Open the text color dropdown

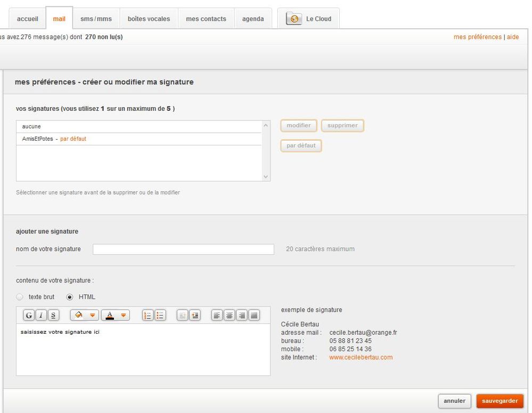point(124,315)
